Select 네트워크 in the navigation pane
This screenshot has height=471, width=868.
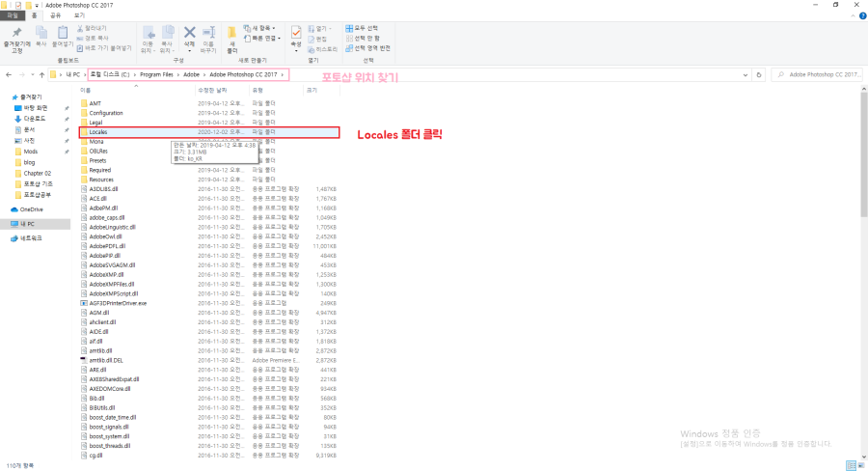27,238
